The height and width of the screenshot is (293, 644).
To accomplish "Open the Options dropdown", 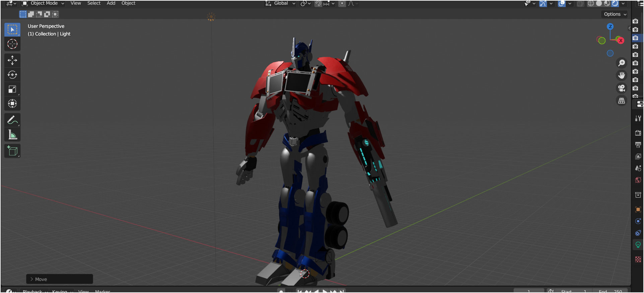I will 615,14.
